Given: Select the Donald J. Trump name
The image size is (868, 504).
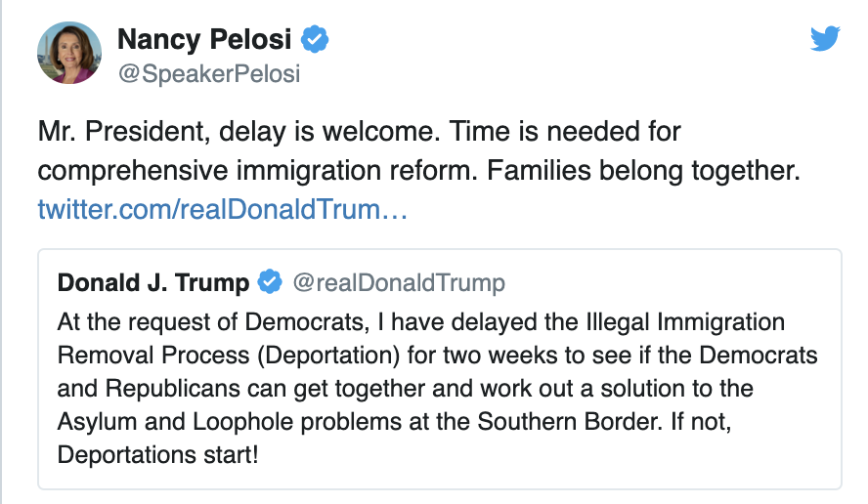Looking at the screenshot, I should pos(153,283).
